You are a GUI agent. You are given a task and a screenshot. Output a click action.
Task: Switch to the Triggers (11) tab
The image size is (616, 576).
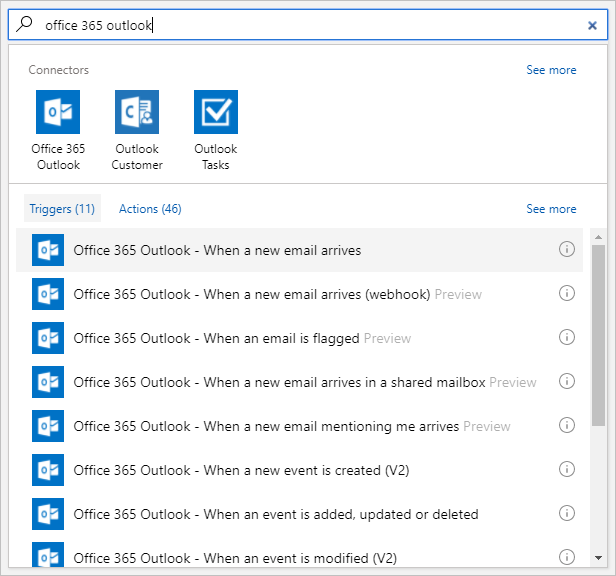(x=62, y=208)
